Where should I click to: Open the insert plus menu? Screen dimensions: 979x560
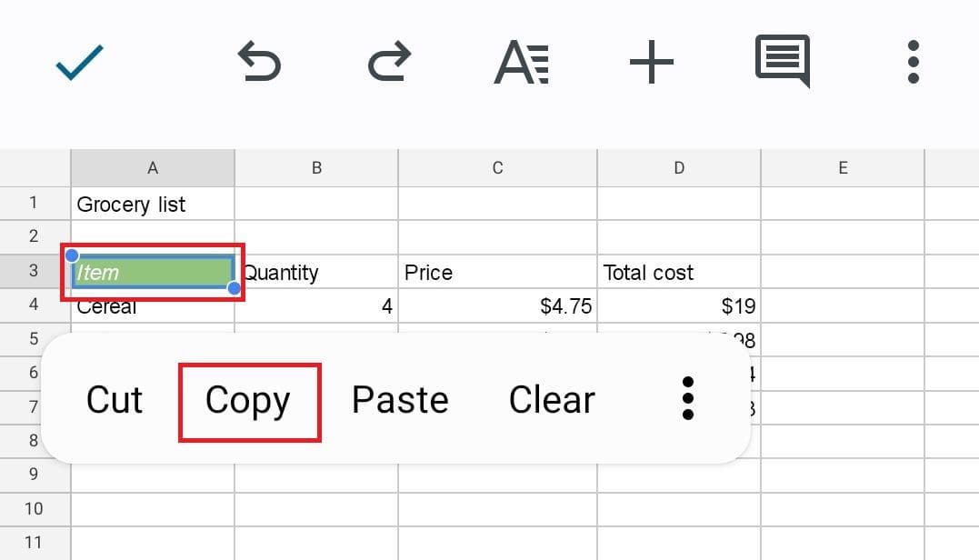[651, 63]
